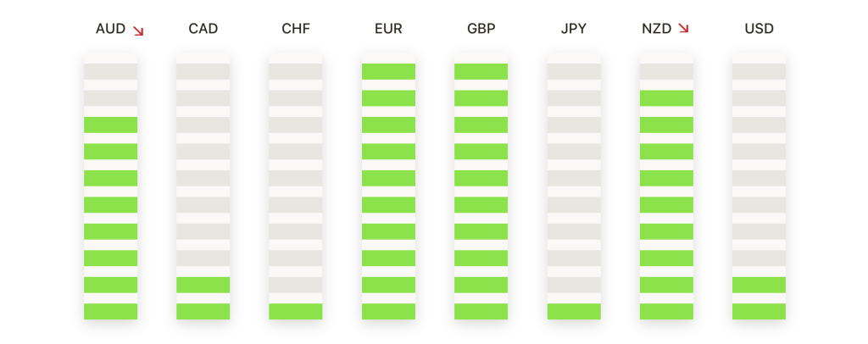Click the highest green segment of AUD bar

pyautogui.click(x=110, y=125)
